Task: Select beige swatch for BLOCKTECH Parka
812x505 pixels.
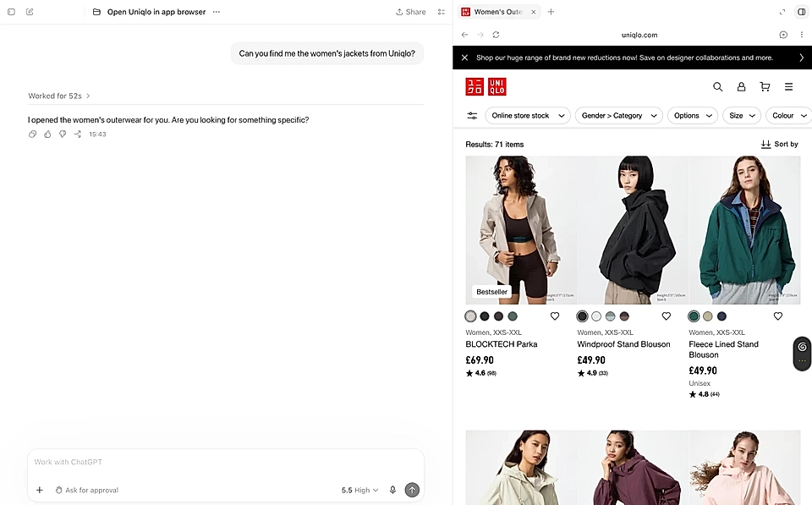Action: point(470,316)
